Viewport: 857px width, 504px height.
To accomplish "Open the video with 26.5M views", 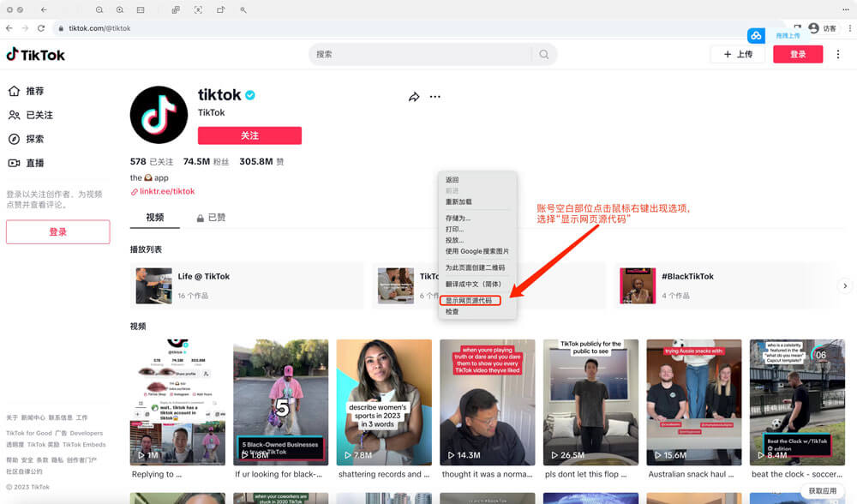I will [x=590, y=402].
